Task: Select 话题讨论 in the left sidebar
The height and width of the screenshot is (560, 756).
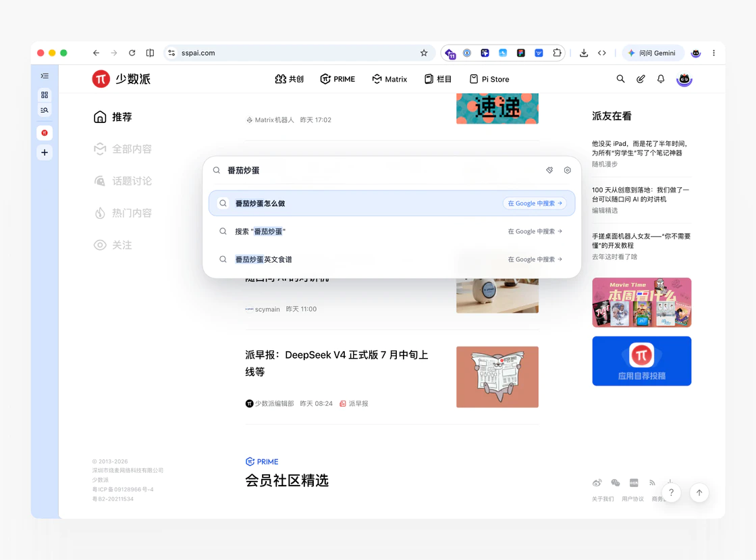Action: (x=122, y=181)
